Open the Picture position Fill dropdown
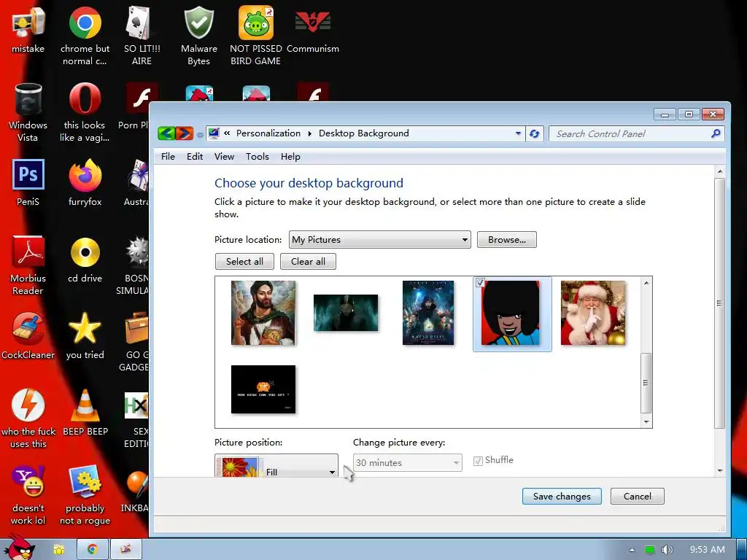 point(276,466)
